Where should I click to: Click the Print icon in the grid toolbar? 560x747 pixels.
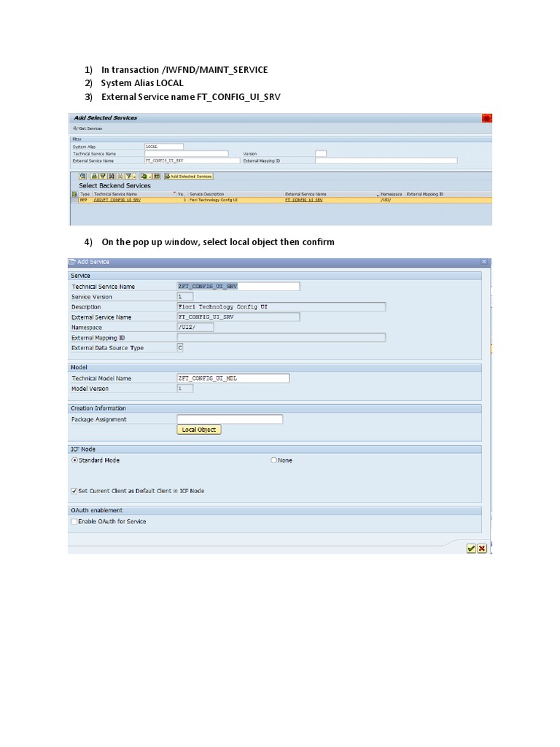click(x=94, y=177)
